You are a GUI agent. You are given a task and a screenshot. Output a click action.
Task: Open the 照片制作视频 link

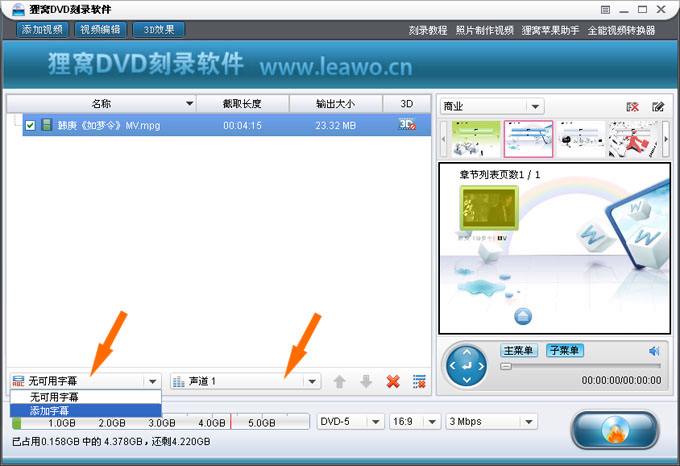pos(484,30)
